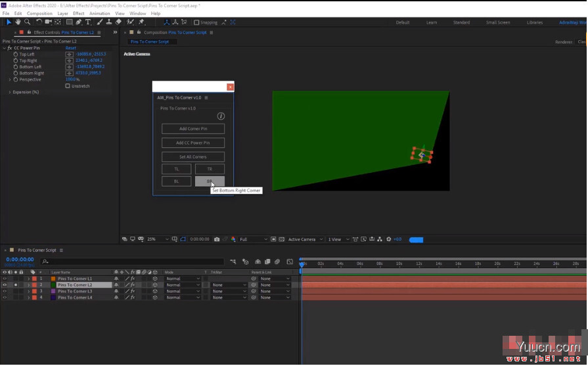Click the Set All Corners button
The height and width of the screenshot is (366, 588).
click(x=193, y=157)
